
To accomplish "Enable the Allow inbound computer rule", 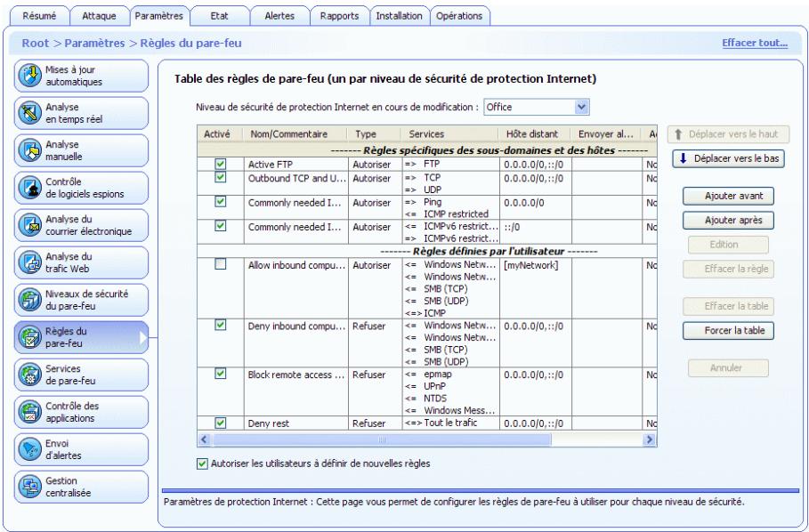I will (x=221, y=264).
